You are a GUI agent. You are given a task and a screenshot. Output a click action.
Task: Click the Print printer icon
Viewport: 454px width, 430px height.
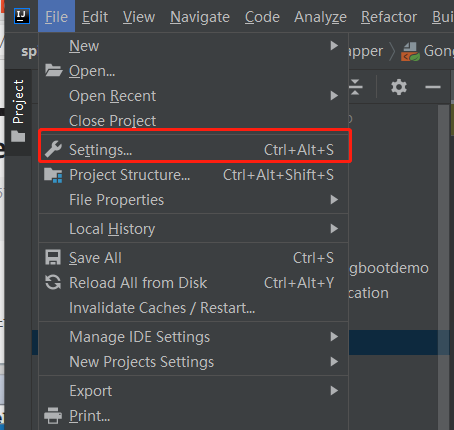click(x=53, y=416)
